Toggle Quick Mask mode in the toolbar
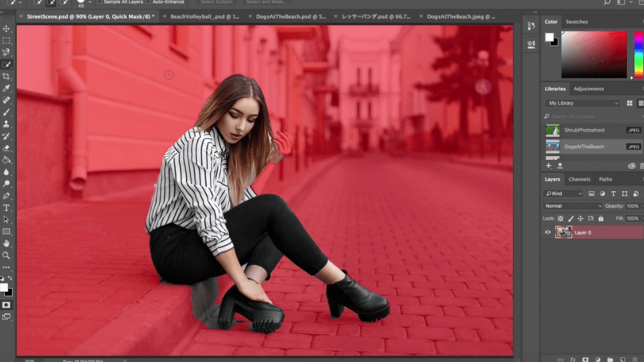644x362 pixels. [6, 305]
